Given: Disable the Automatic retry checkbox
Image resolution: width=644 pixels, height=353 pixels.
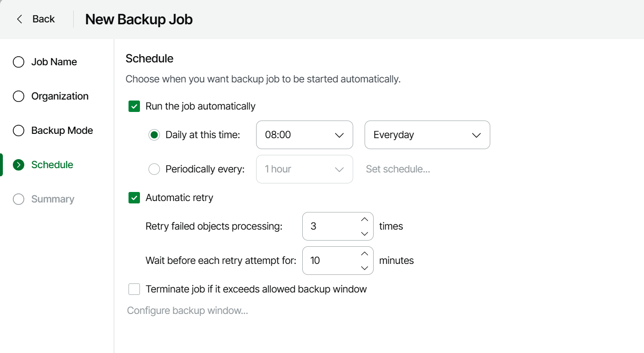Looking at the screenshot, I should 134,198.
